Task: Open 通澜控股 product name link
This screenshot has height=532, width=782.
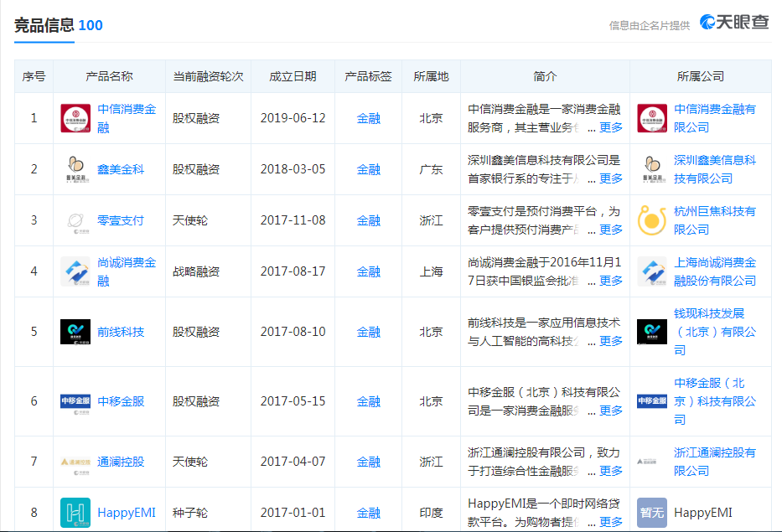Action: (121, 462)
